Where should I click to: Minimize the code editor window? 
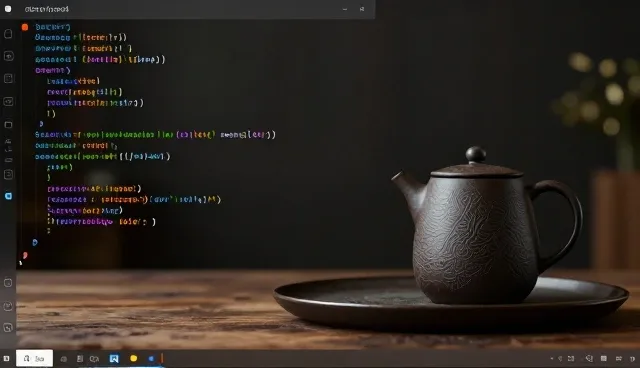[x=345, y=9]
